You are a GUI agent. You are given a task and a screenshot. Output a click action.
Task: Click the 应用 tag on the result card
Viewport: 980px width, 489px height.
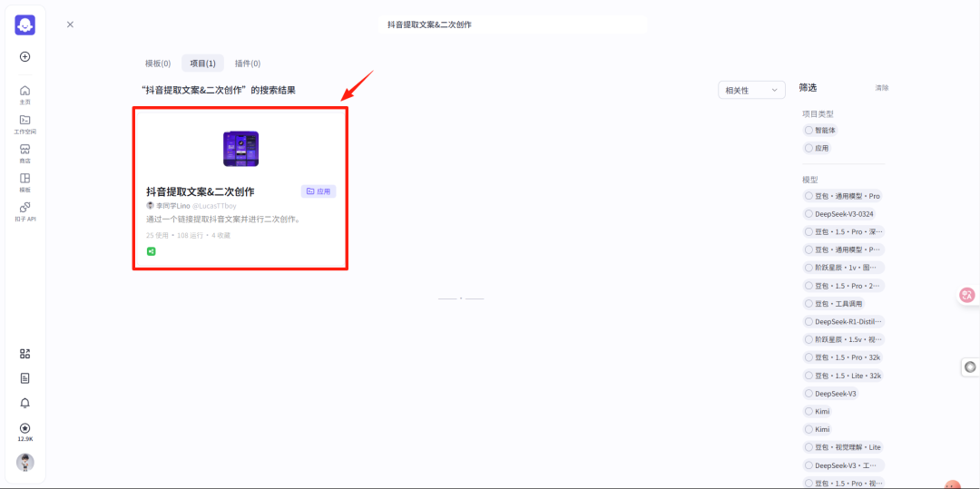(x=318, y=191)
